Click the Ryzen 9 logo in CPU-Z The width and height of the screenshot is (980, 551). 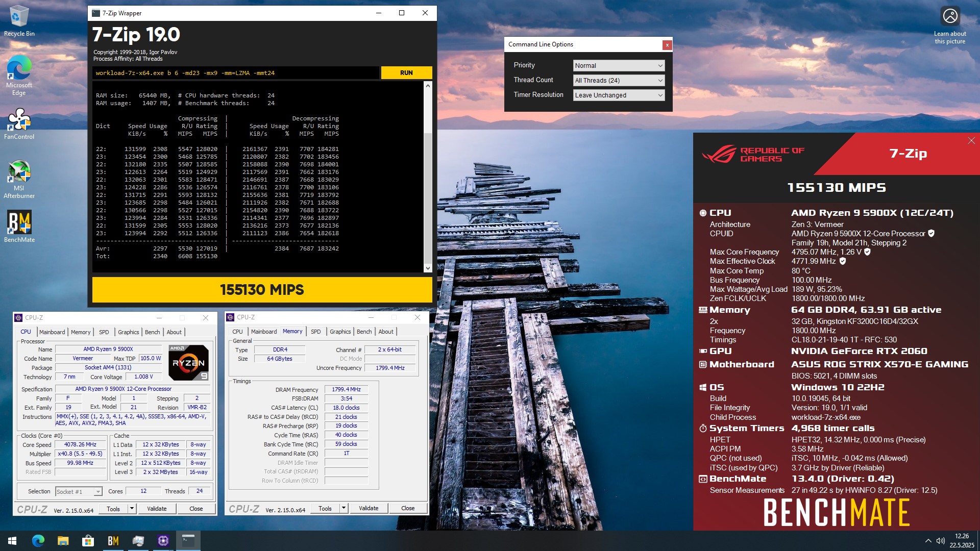tap(188, 363)
